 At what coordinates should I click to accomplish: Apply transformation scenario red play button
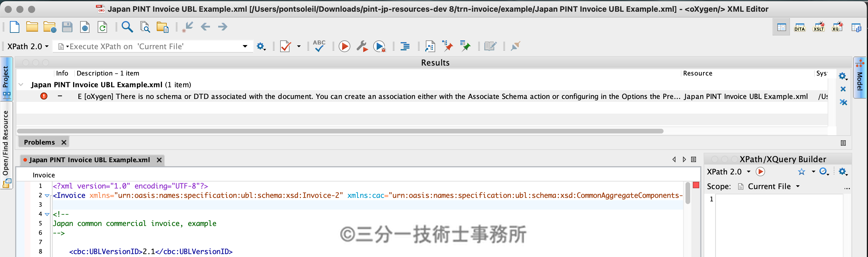(345, 46)
